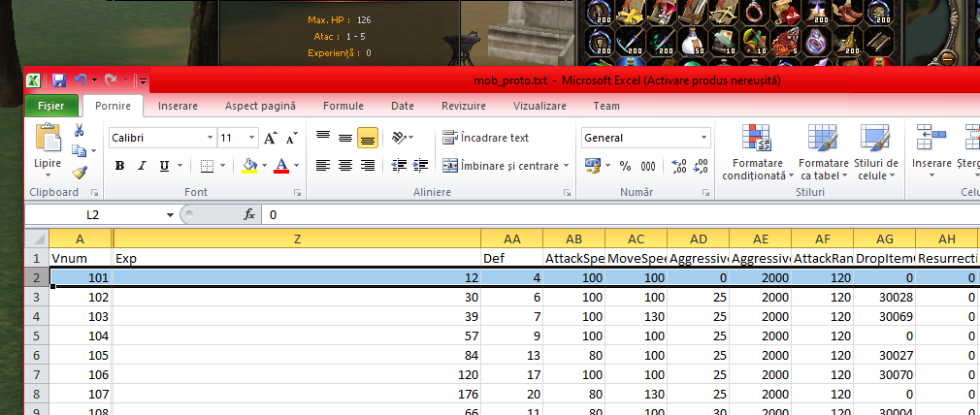Click Stiluri de celule button

point(875,153)
